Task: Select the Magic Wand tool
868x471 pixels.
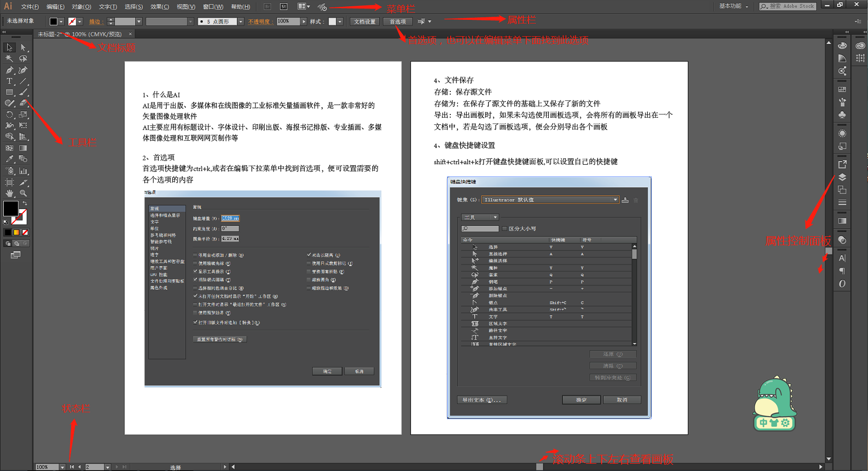Action: tap(9, 59)
